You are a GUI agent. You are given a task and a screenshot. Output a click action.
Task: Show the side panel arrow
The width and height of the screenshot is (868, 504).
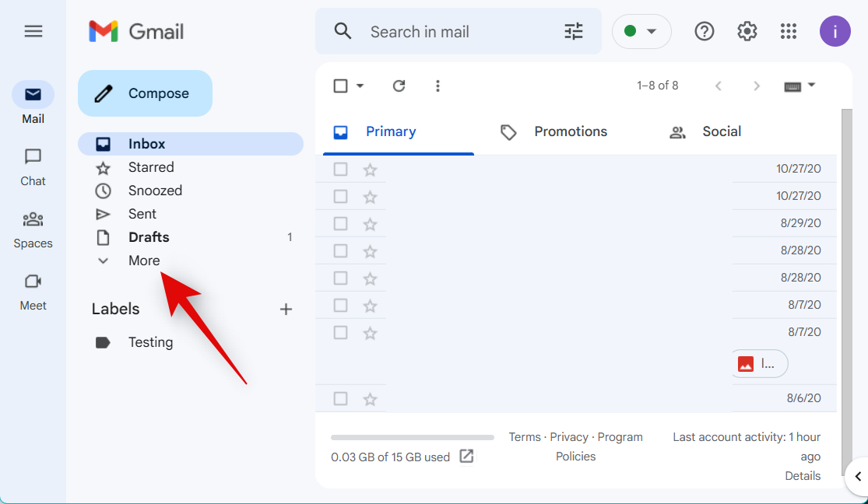[857, 476]
